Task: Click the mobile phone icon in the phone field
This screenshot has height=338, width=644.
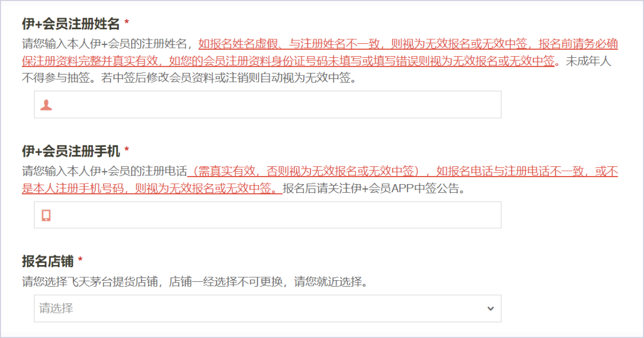Action: pos(46,215)
